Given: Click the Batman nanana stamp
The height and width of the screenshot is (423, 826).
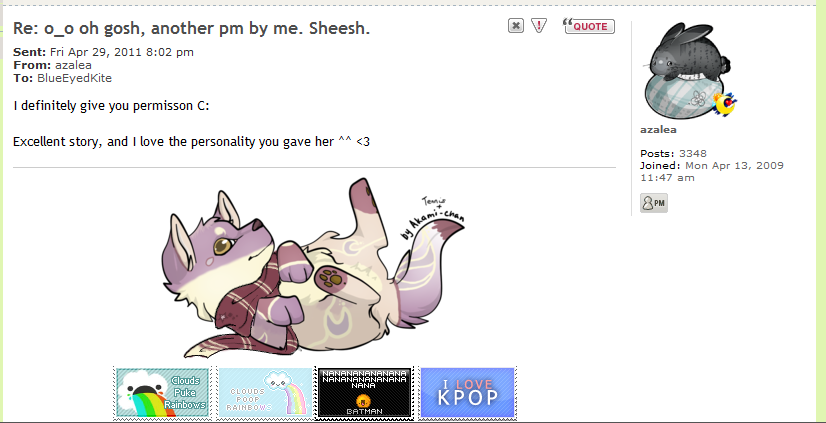Looking at the screenshot, I should [x=365, y=393].
